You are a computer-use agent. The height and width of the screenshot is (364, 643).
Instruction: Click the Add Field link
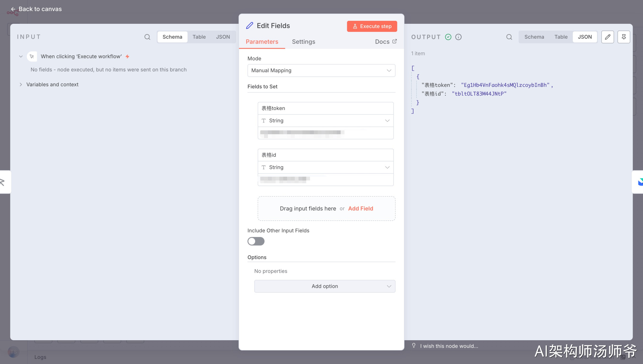click(360, 208)
